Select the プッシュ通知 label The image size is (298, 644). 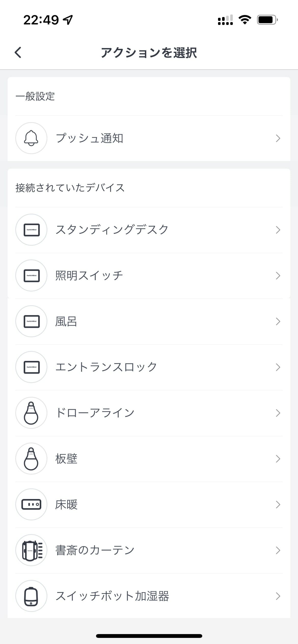coord(89,138)
